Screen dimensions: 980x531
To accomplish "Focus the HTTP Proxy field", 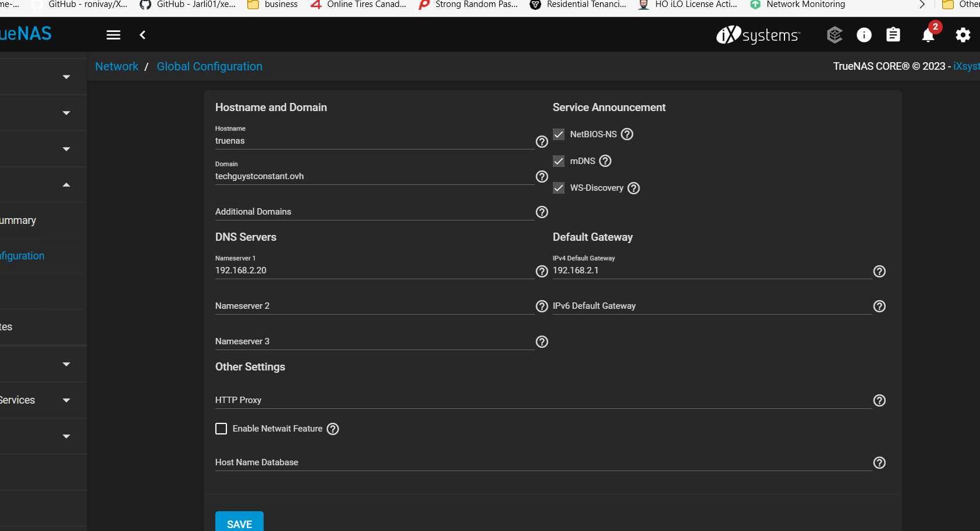I will tap(544, 400).
